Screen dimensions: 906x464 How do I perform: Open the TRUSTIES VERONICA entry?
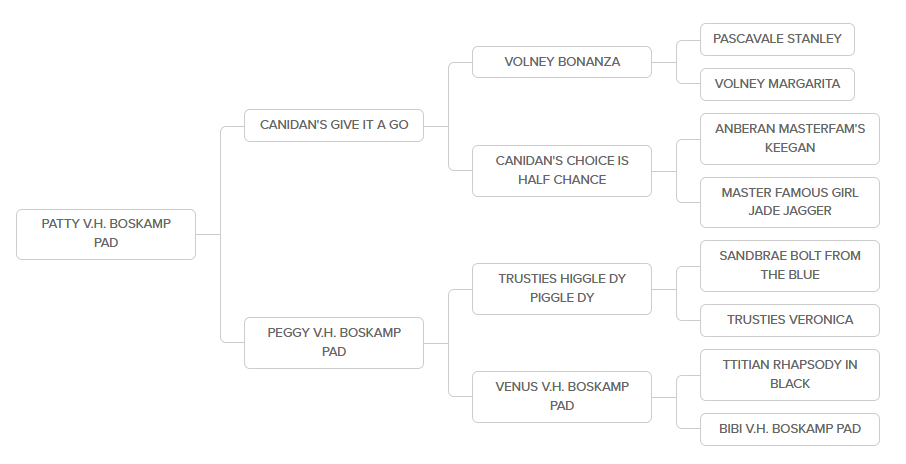(789, 320)
